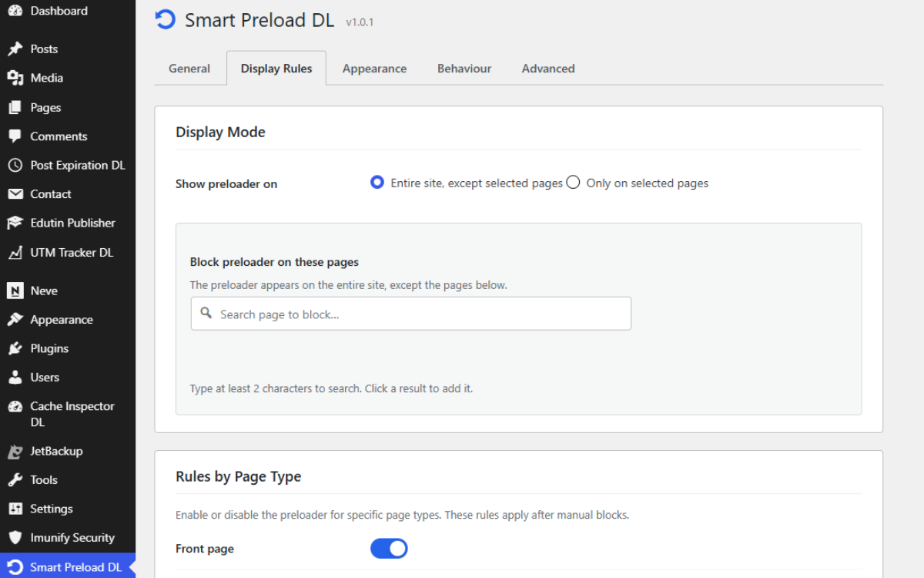This screenshot has height=578, width=924.
Task: Open the Contact menu item
Action: click(68, 194)
